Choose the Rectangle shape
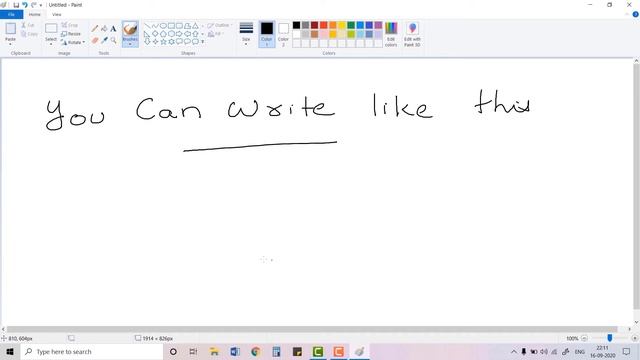This screenshot has height=360, width=640. point(171,26)
